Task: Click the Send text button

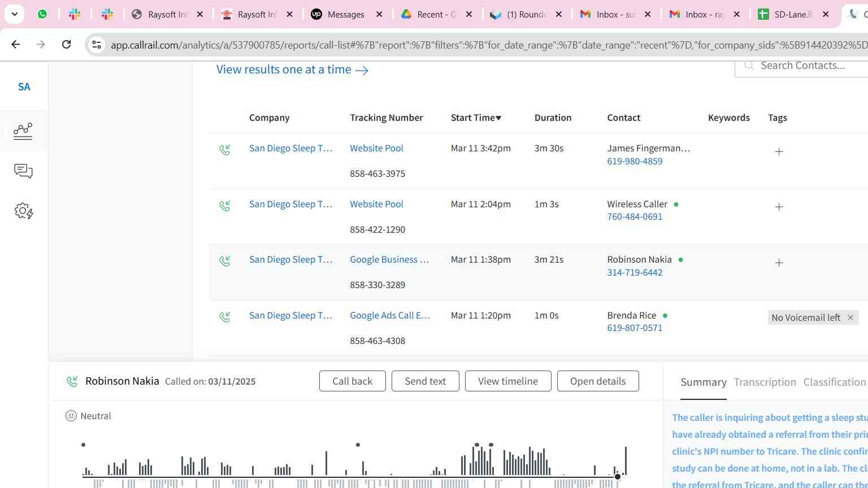Action: coord(425,381)
